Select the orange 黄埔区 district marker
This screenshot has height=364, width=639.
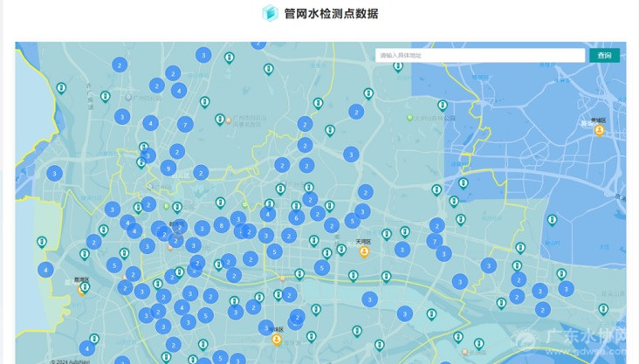600,130
